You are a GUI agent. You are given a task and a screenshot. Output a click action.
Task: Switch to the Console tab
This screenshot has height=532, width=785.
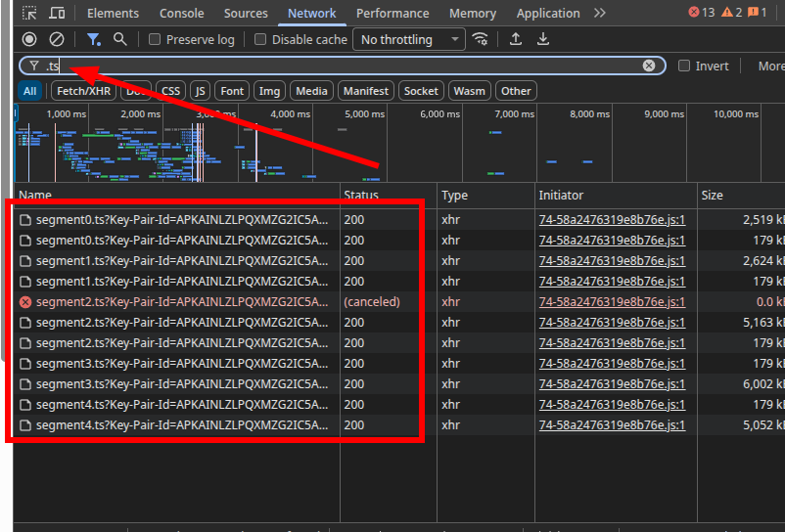182,14
